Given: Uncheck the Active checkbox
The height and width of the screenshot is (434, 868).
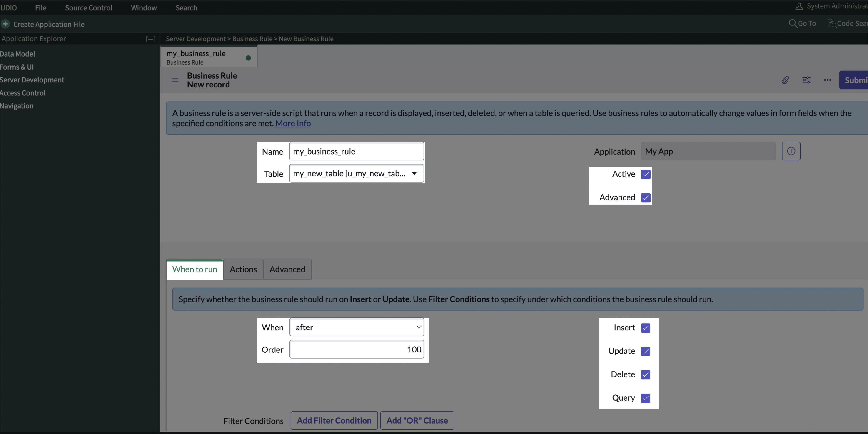Looking at the screenshot, I should click(x=646, y=174).
